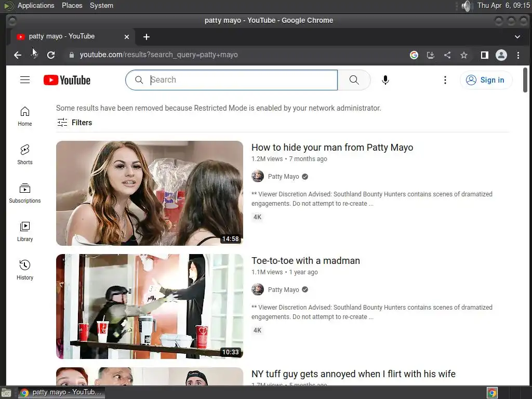Click '1.2M views • 7 months ago' text
Screen dimensions: 532x399
click(x=289, y=159)
